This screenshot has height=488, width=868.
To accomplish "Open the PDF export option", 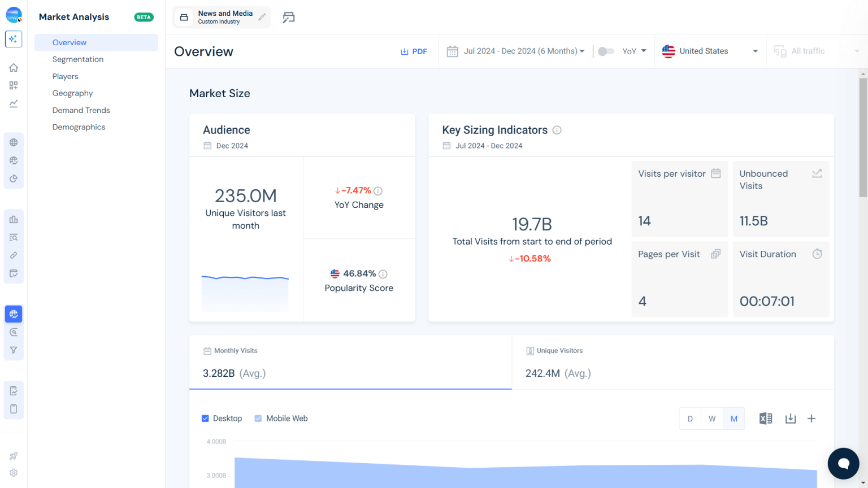I will [414, 51].
